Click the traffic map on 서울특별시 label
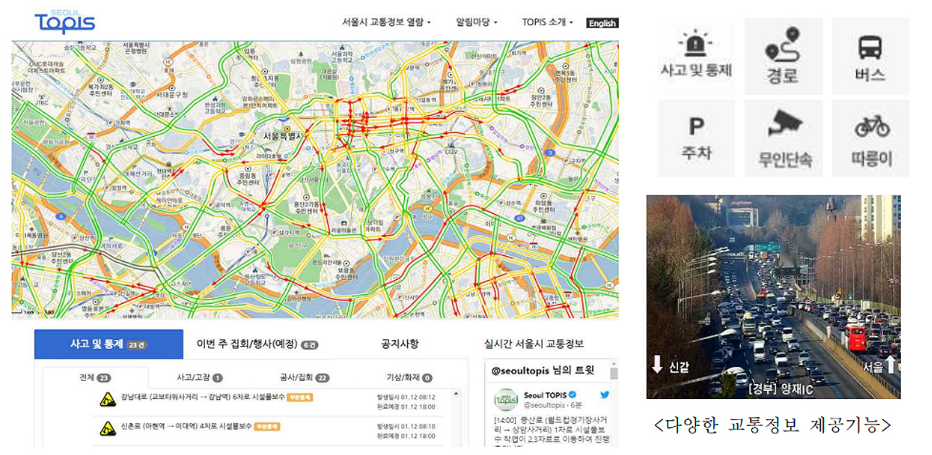Screen dimensions: 932x455 [284, 136]
